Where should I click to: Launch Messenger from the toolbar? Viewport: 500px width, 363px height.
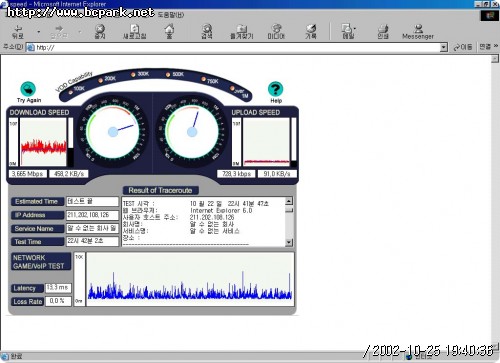click(x=418, y=31)
